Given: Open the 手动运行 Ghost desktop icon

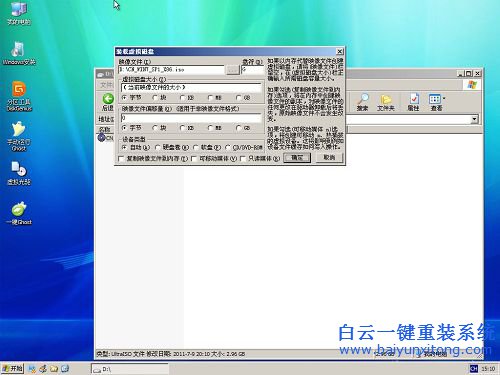Looking at the screenshot, I should pyautogui.click(x=19, y=136).
